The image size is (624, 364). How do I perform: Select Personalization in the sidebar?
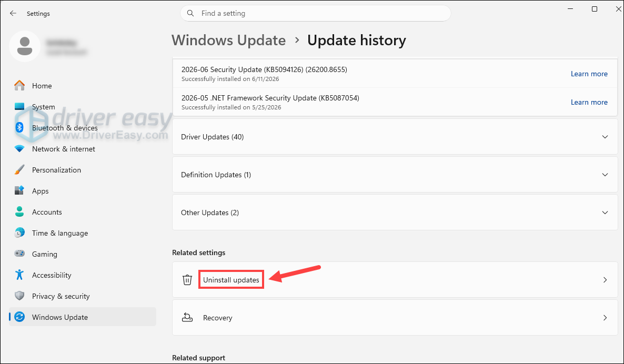(x=83, y=170)
